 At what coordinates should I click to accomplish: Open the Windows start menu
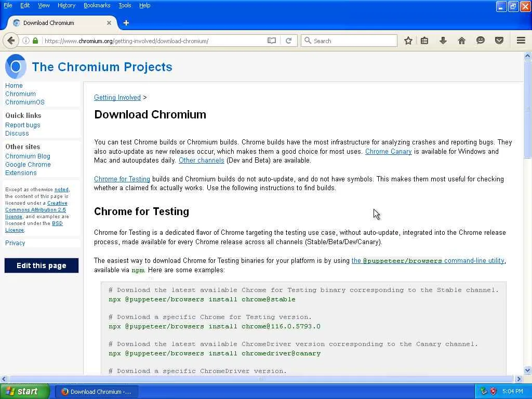[24, 391]
